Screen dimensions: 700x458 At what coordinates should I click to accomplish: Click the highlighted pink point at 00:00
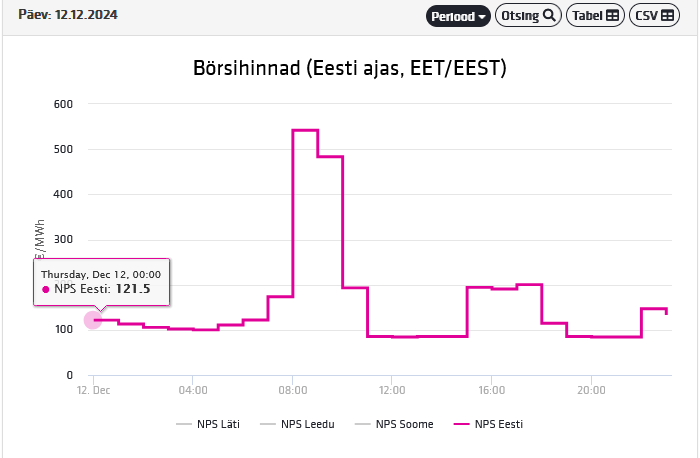pyautogui.click(x=93, y=320)
